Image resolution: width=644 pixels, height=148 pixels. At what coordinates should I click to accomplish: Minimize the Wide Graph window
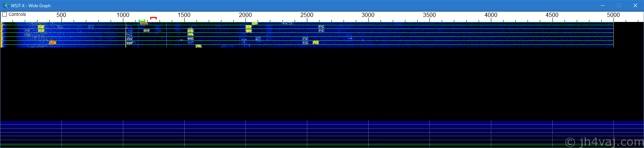tap(603, 5)
